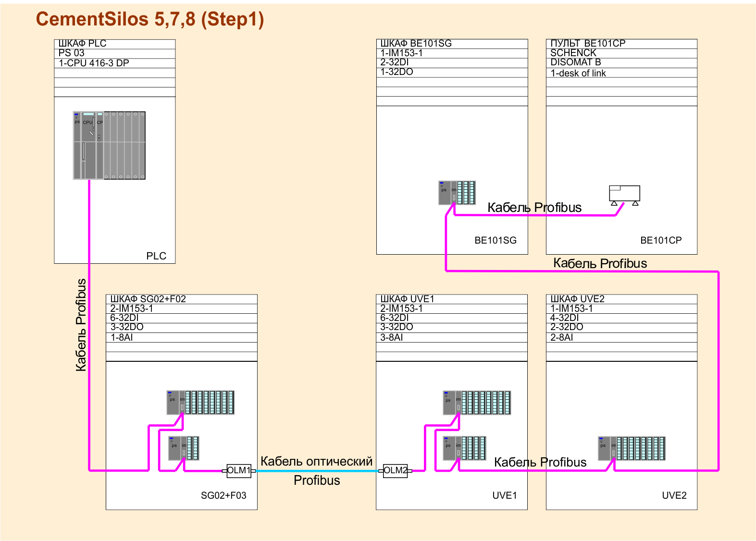
Task: Click the I/O station in UVE2 cabinet
Action: coord(632,448)
